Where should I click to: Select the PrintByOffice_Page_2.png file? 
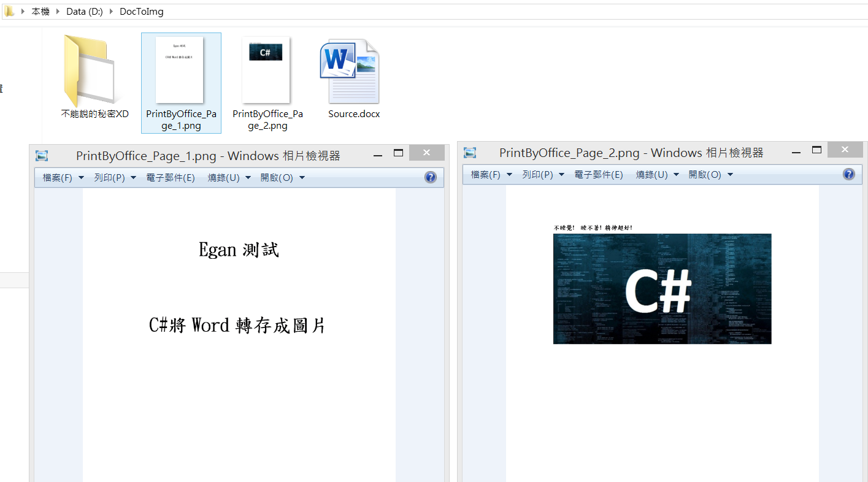point(266,71)
